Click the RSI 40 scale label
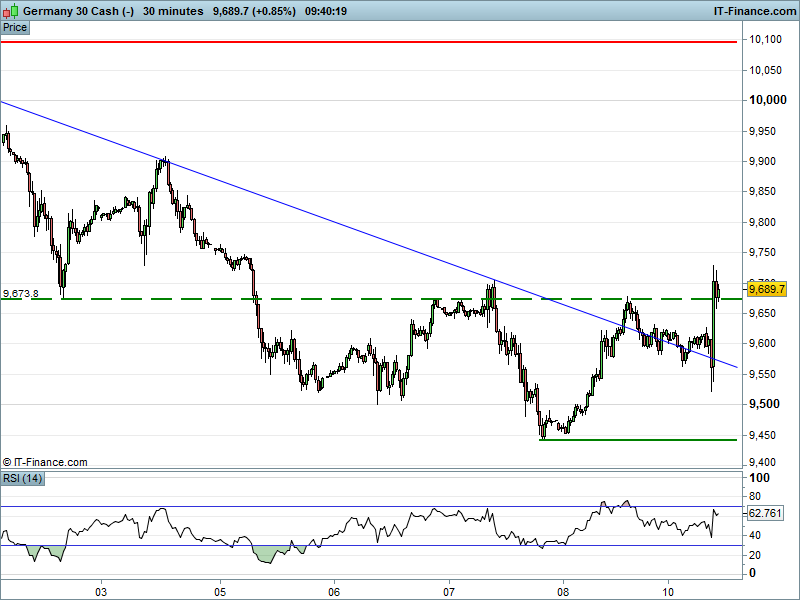 (x=755, y=535)
